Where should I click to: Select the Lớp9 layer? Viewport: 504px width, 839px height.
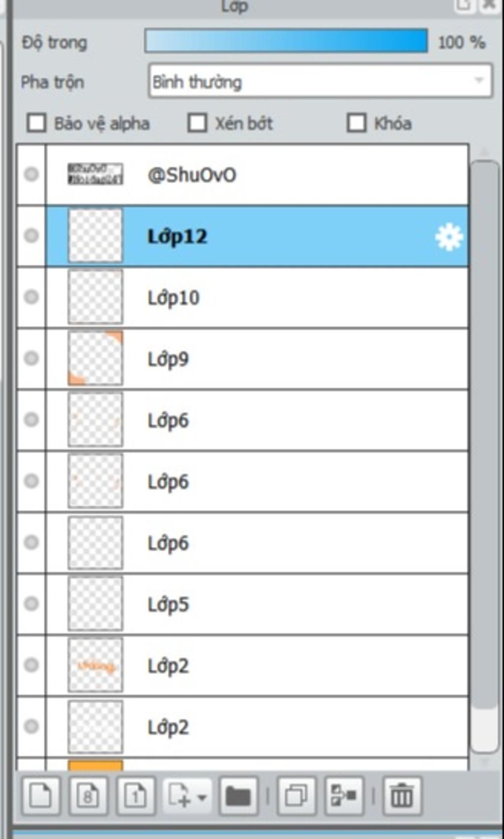click(x=257, y=359)
